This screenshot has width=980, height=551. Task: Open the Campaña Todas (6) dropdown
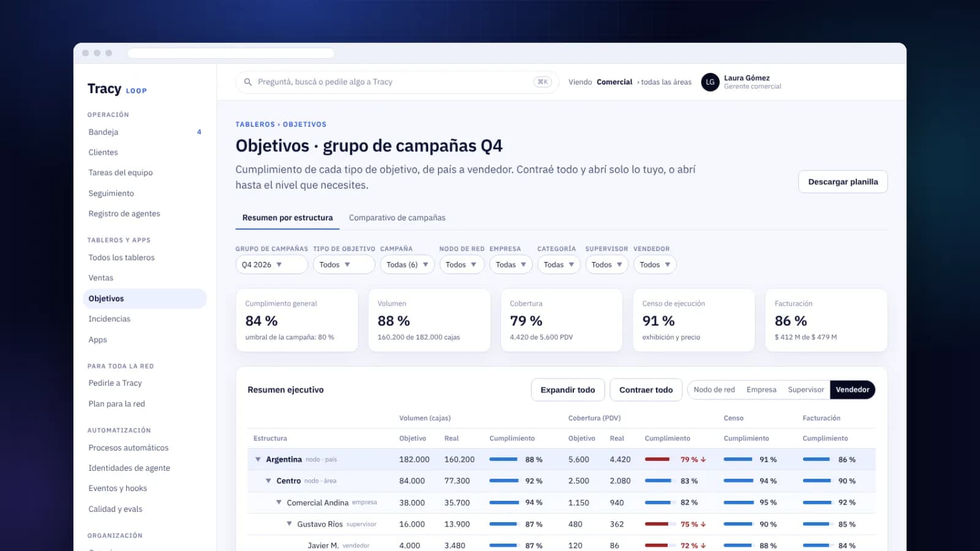pyautogui.click(x=407, y=264)
